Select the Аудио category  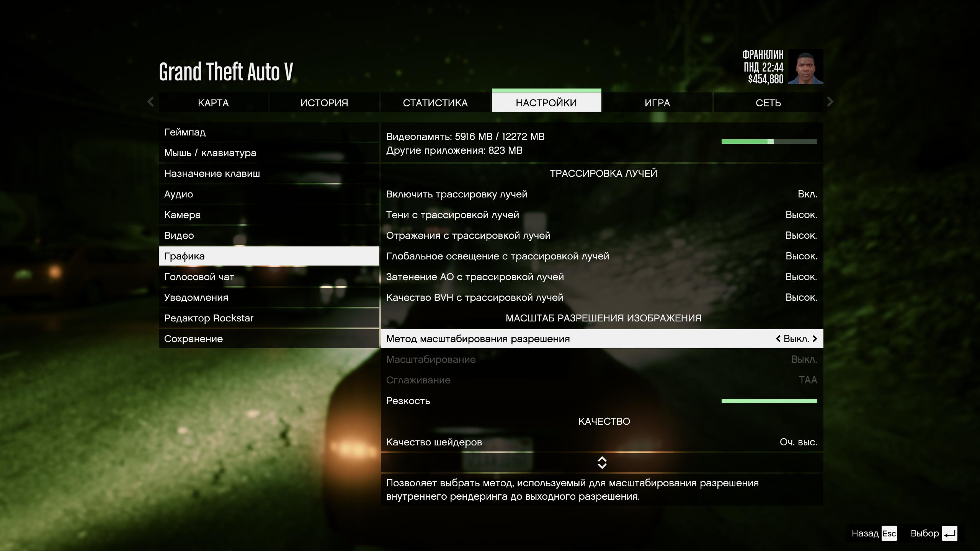pos(269,194)
